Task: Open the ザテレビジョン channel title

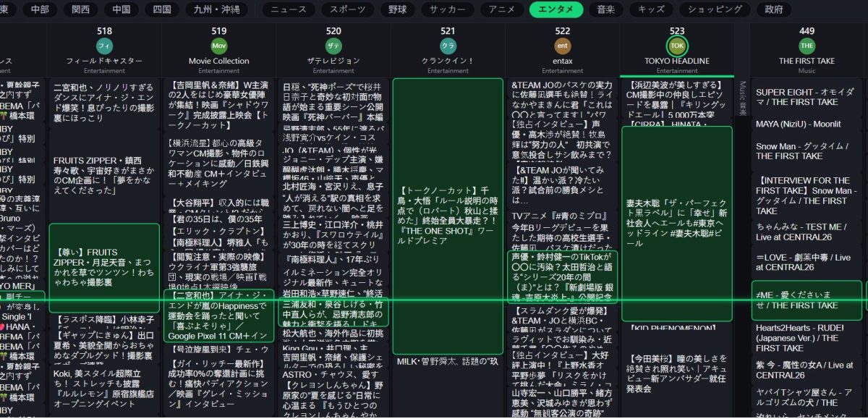Action: tap(333, 62)
